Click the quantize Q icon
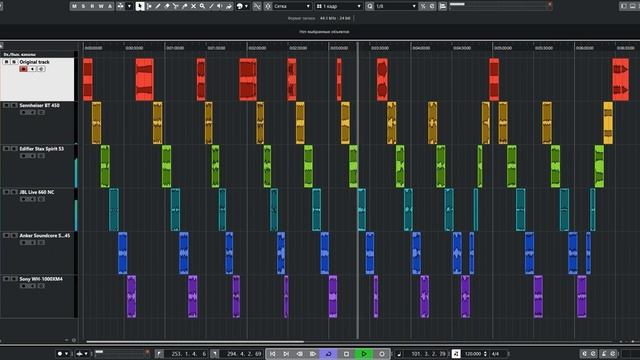 369,6
